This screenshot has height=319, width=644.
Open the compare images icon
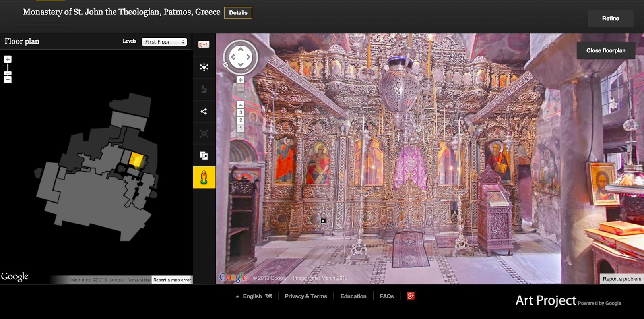tap(204, 155)
